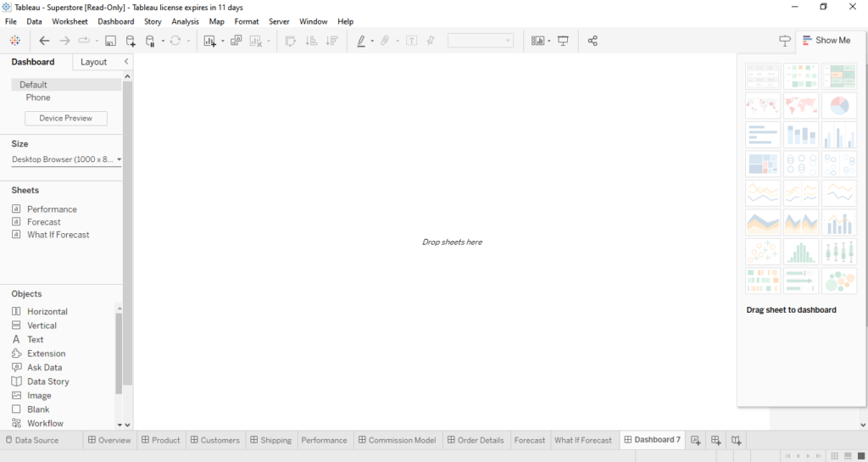This screenshot has width=868, height=462.
Task: Collapse the left Dashboard side pane
Action: (x=126, y=62)
